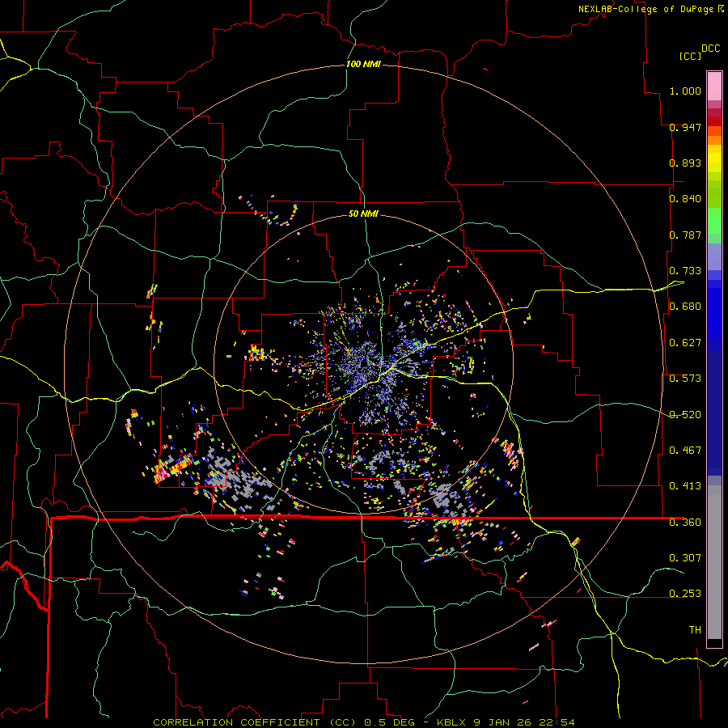The height and width of the screenshot is (728, 728).
Task: Click the 100 NMI range ring label
Action: [x=363, y=64]
